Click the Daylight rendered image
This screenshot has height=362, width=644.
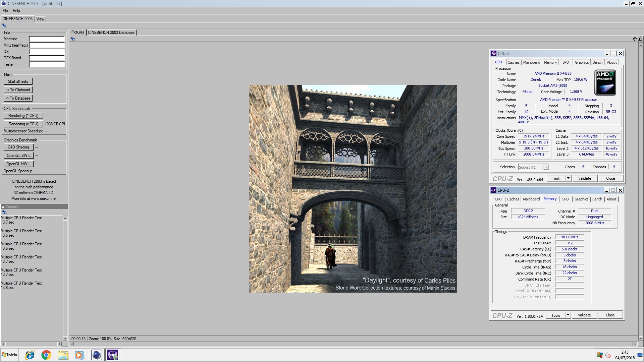(353, 189)
